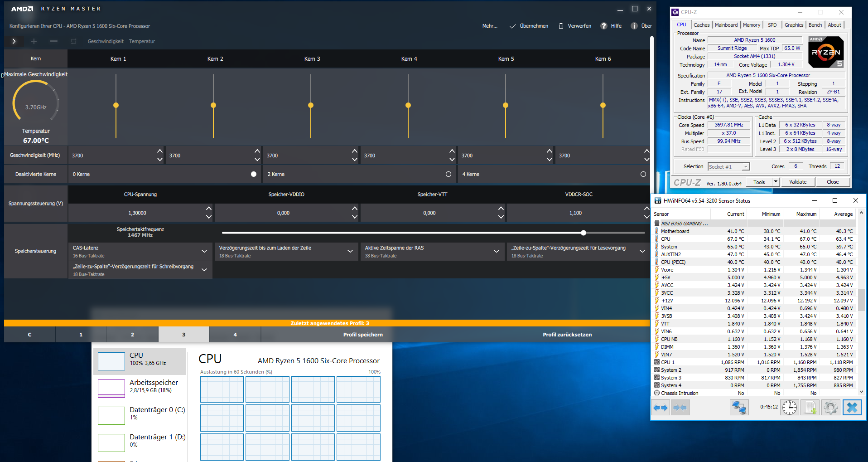Image resolution: width=868 pixels, height=462 pixels.
Task: Click the clock icon to reset HWiNFO timer
Action: [x=790, y=408]
